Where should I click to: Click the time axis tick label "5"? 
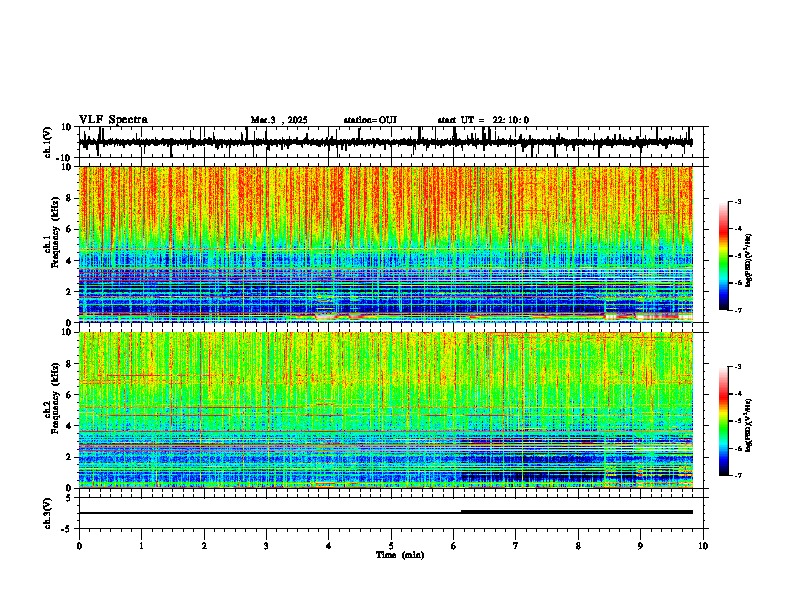[391, 546]
